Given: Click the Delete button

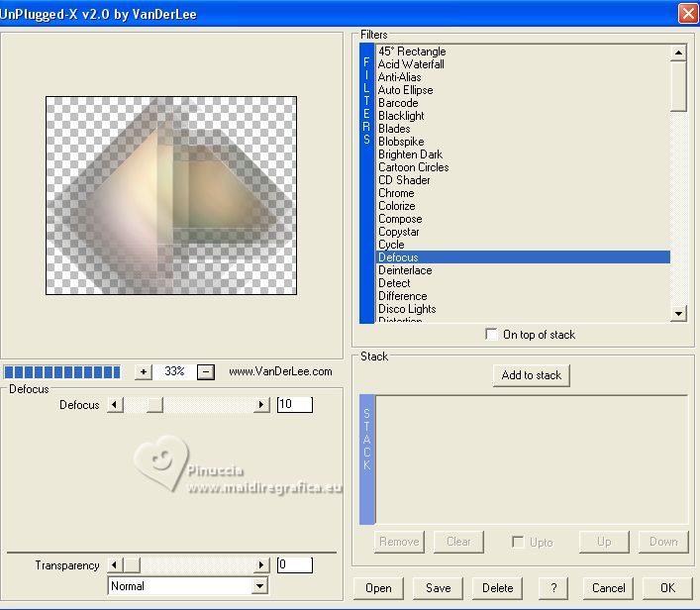Looking at the screenshot, I should [497, 587].
